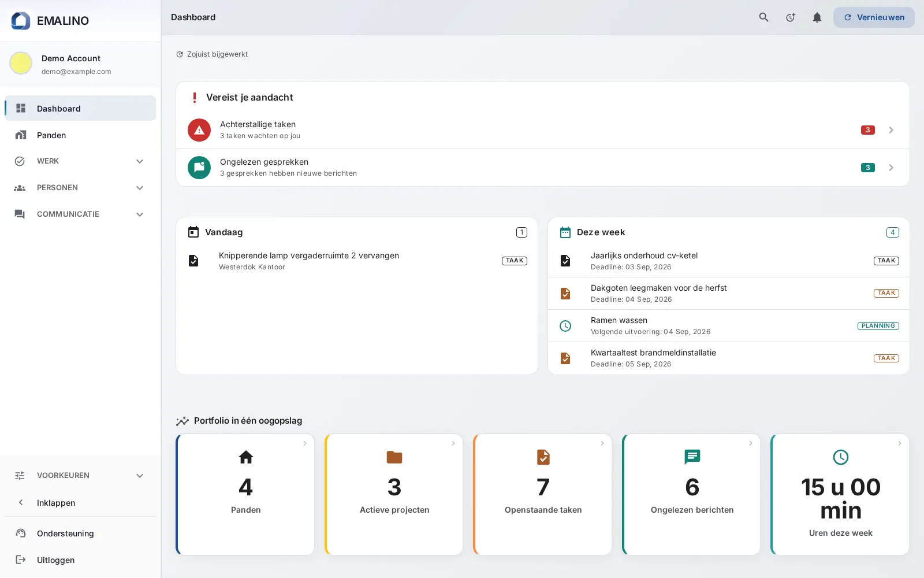Click the green chat icon for Ongelezen gesprekken
The height and width of the screenshot is (578, 924).
pos(199,168)
